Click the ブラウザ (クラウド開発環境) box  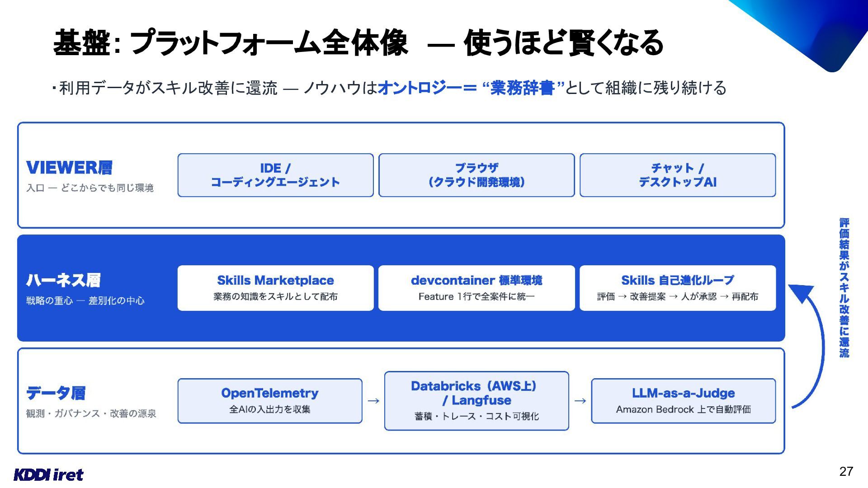point(476,175)
